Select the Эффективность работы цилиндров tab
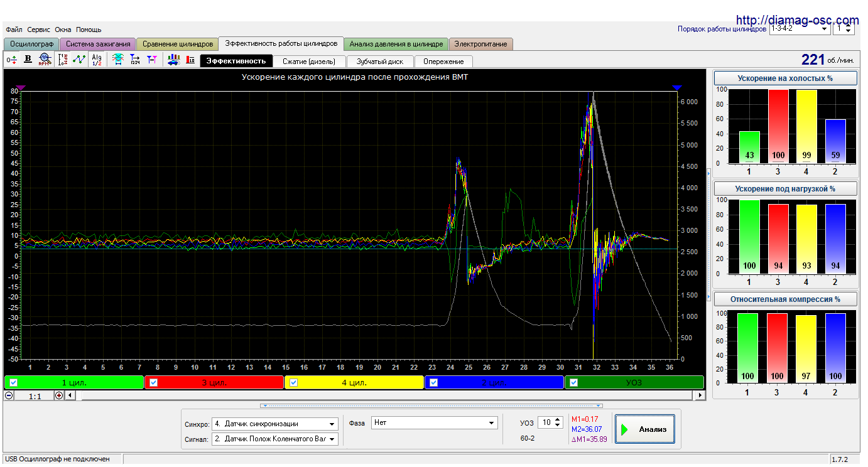Screen dimensions: 868x467 click(281, 43)
